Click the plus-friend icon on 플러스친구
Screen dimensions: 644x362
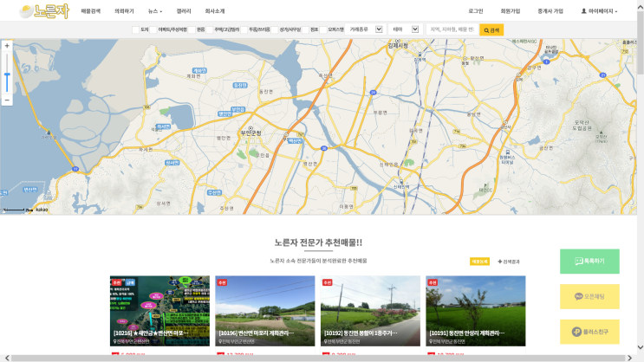pyautogui.click(x=576, y=332)
